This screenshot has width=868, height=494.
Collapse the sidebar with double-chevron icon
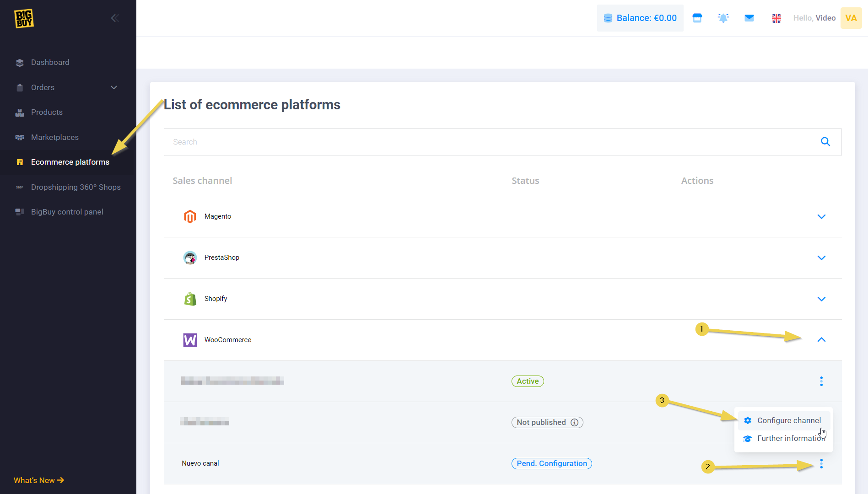(115, 18)
